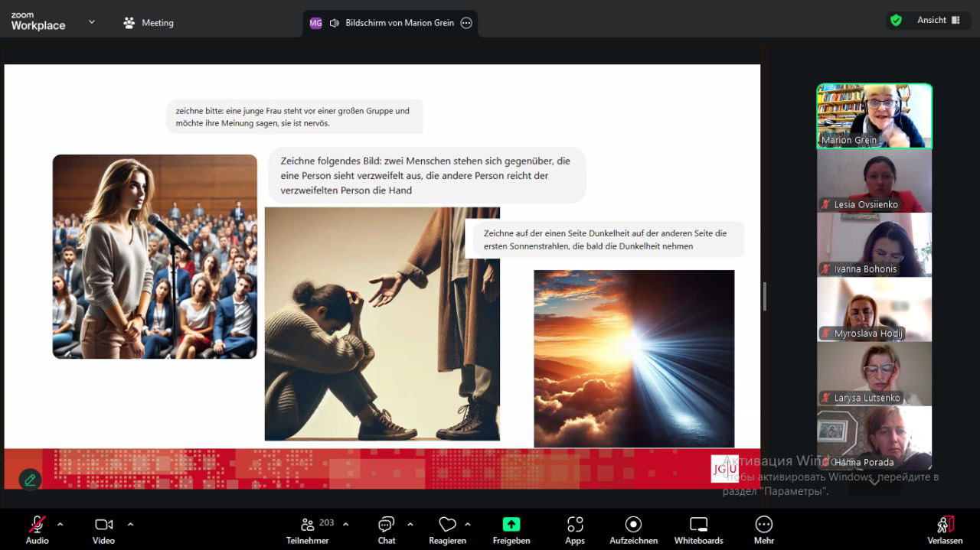
Task: Open Teilnehmer participants list
Action: pos(308,525)
